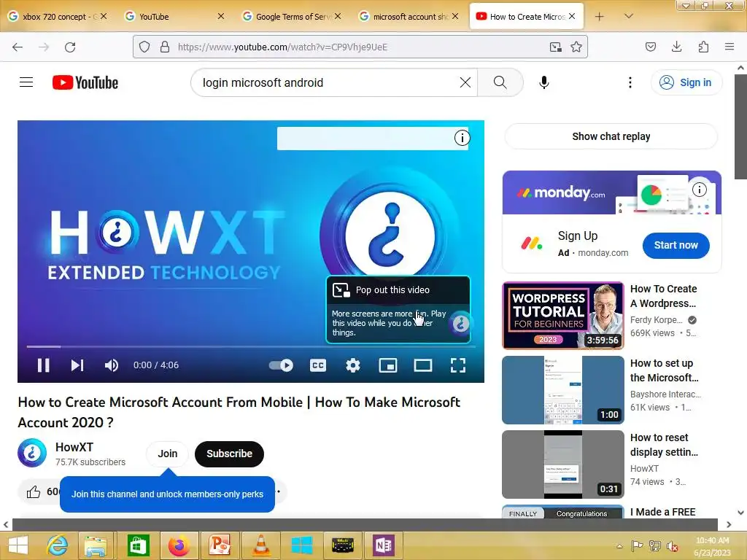
Task: Switch to 'microsoft account' tab
Action: pos(410,17)
